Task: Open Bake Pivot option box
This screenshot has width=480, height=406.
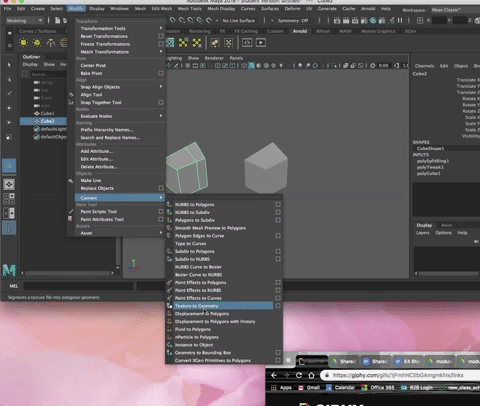Action: click(161, 73)
